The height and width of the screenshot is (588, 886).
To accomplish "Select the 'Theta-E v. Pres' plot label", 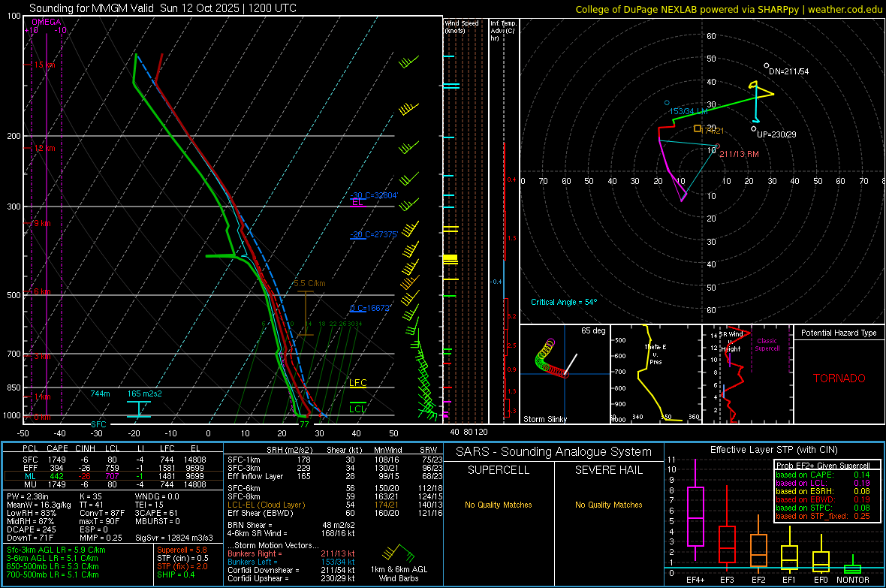I will [655, 354].
